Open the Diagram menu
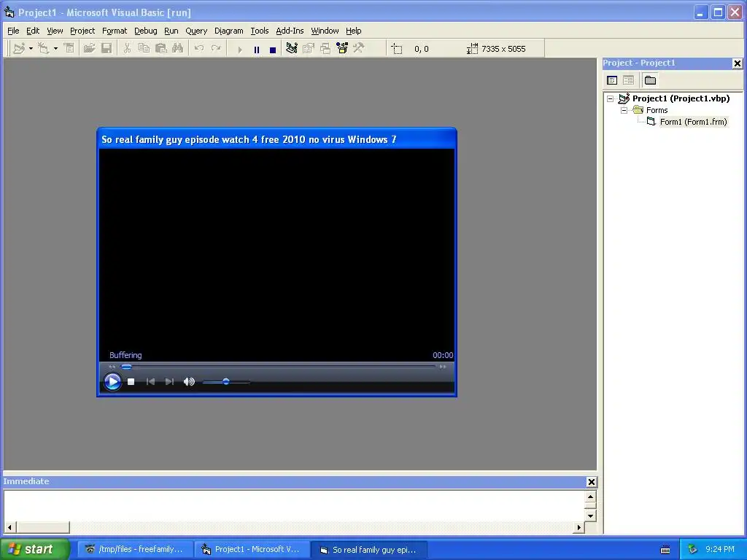Viewport: 747px width, 560px height. (x=228, y=31)
